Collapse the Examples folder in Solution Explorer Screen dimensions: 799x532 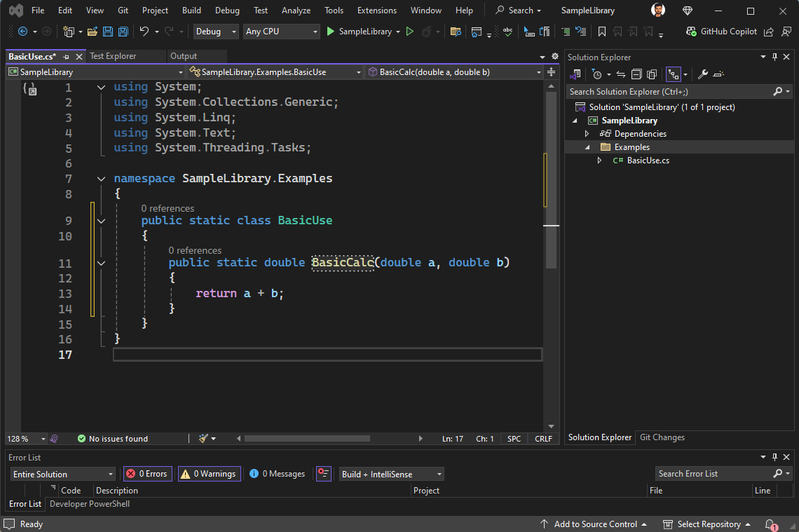pyautogui.click(x=587, y=147)
